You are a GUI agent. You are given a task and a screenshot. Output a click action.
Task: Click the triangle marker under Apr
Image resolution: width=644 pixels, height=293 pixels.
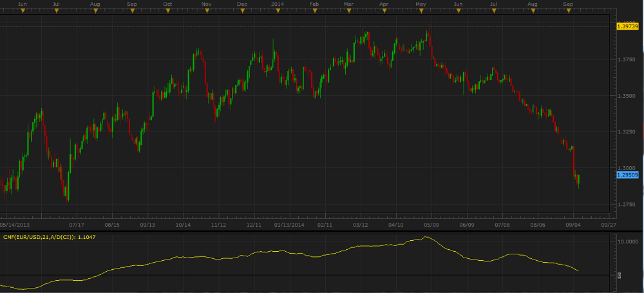point(384,11)
